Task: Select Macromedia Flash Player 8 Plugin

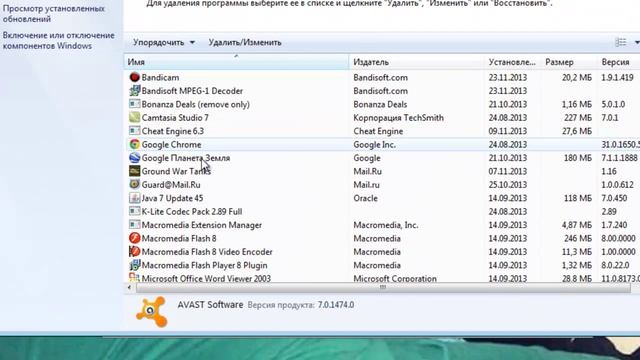Action: coord(204,265)
